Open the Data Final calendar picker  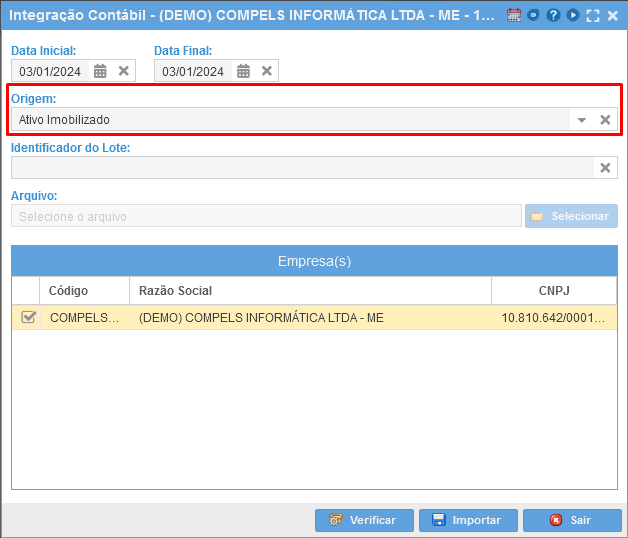pos(243,71)
